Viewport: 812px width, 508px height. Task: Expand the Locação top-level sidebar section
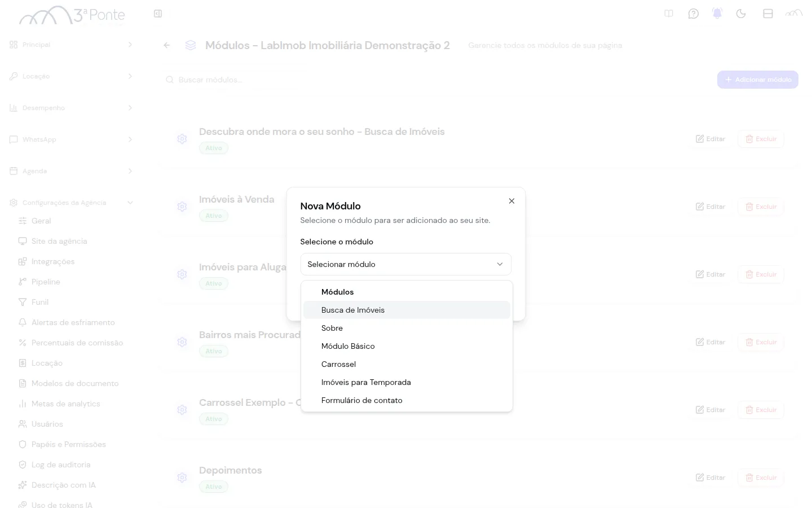[x=71, y=76]
